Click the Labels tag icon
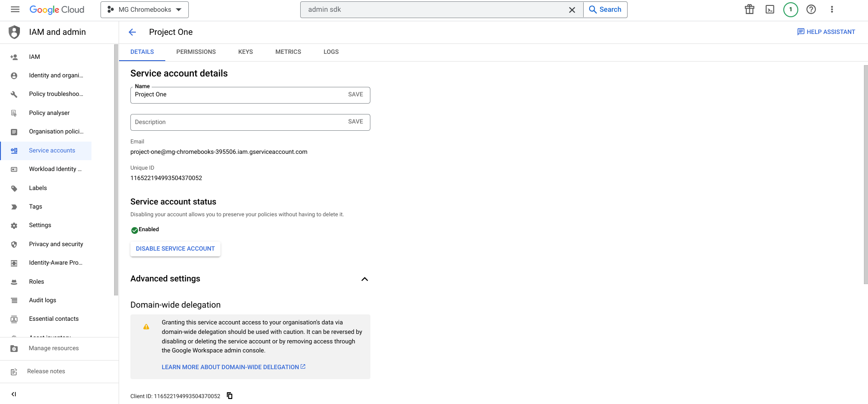This screenshot has height=404, width=868. click(14, 188)
